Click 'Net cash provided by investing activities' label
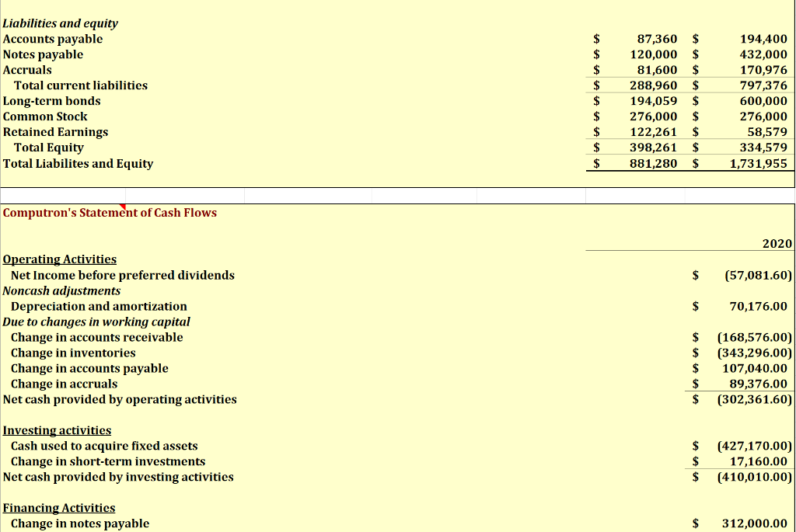Viewport: 796px width, 532px height. (x=118, y=477)
